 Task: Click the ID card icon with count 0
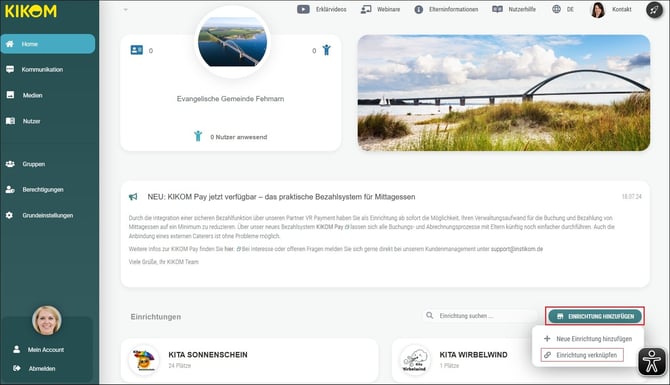pyautogui.click(x=137, y=50)
